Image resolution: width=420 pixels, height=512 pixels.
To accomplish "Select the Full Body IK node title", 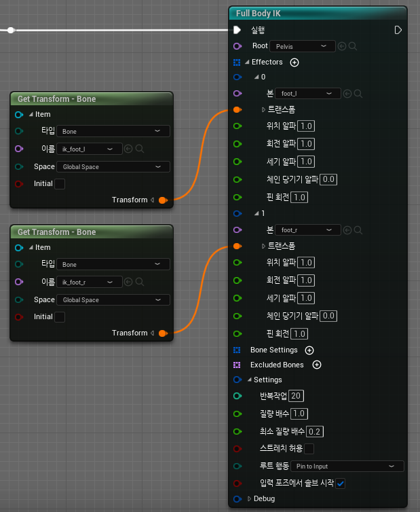I will click(258, 14).
